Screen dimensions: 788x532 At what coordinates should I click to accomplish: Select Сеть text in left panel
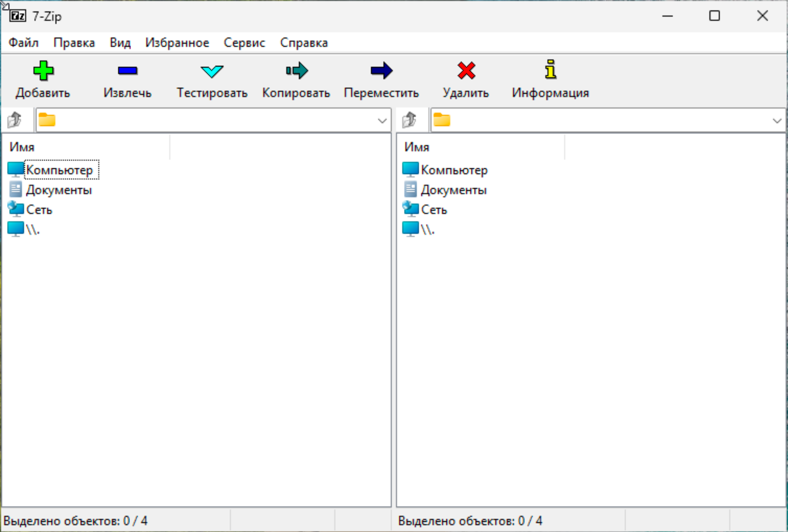click(39, 209)
